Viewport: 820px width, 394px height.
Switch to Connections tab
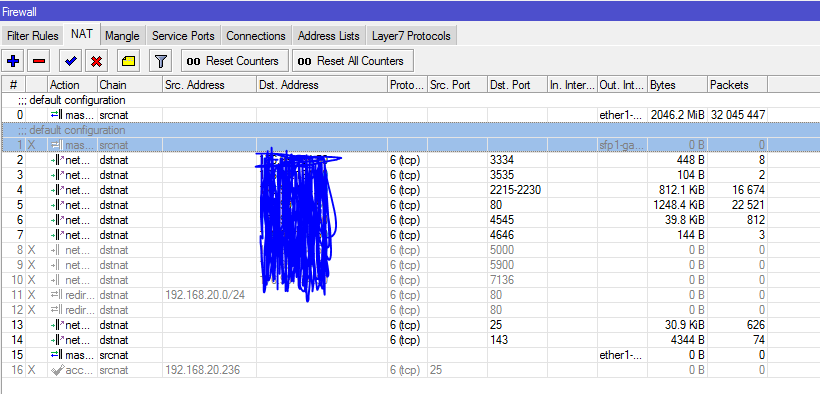[x=256, y=36]
